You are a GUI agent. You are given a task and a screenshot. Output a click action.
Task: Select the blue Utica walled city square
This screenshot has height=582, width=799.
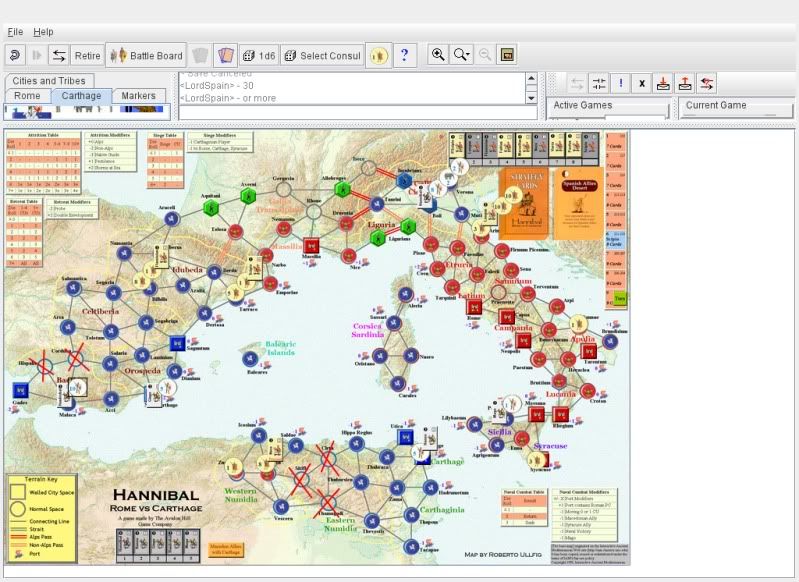[406, 437]
